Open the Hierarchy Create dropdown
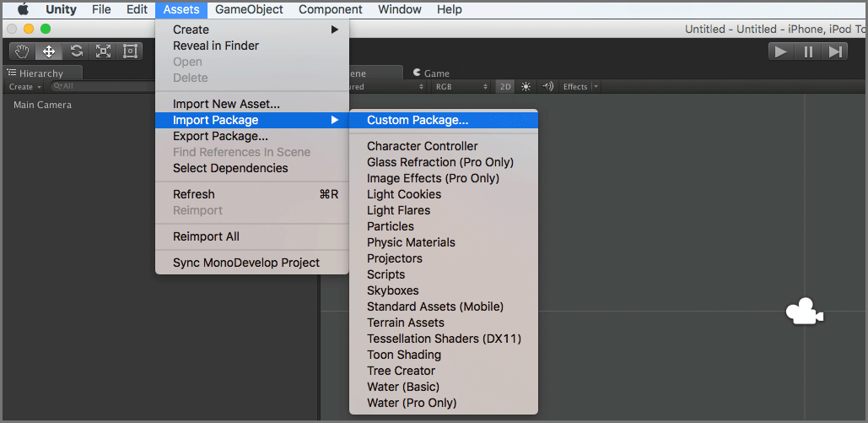 [x=25, y=86]
